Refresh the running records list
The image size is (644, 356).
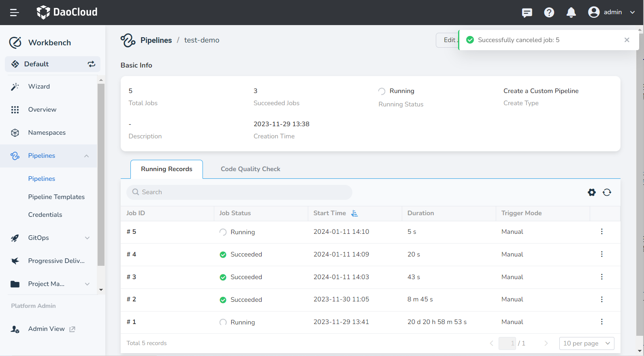coord(607,192)
